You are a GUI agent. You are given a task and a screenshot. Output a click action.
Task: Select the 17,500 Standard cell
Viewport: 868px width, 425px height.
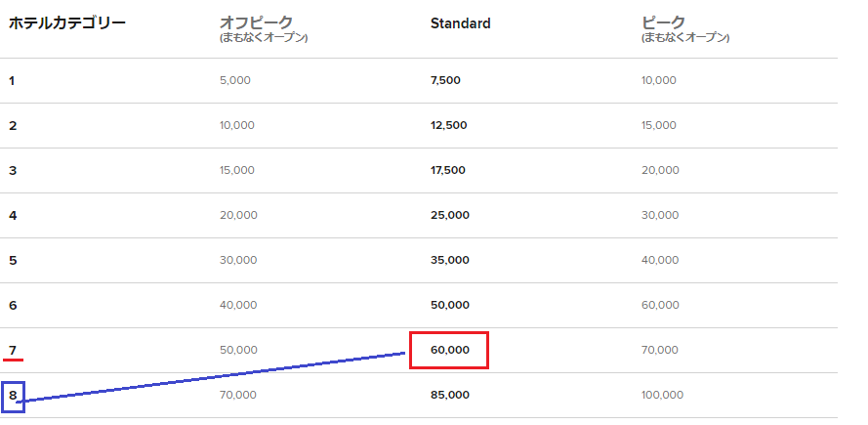click(448, 171)
